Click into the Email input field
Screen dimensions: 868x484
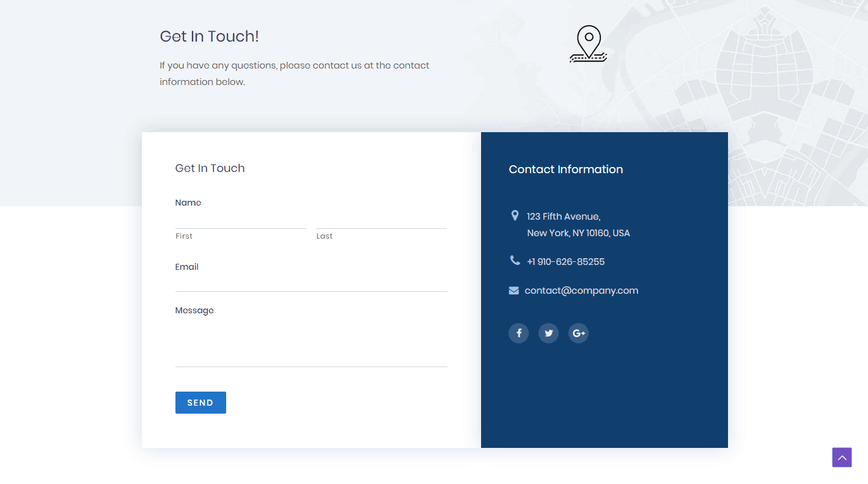(x=311, y=283)
